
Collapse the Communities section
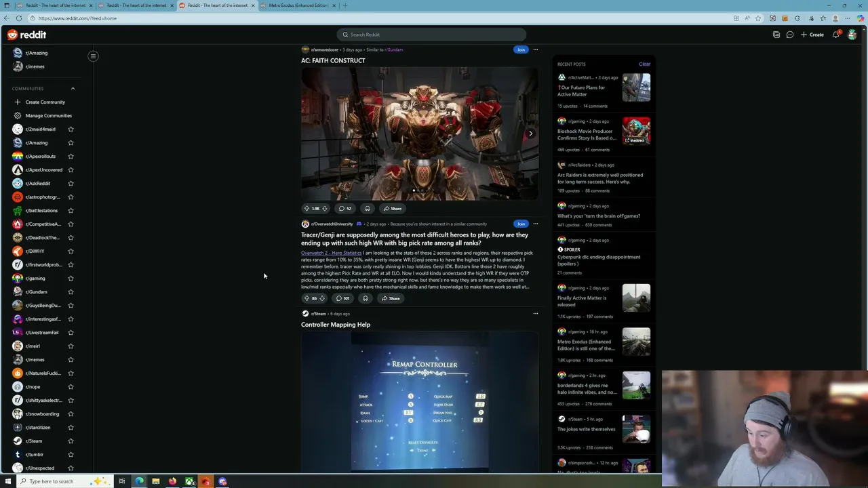point(73,89)
